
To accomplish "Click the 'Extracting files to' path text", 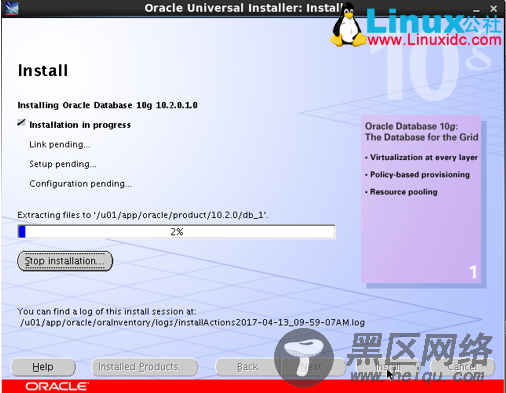I will coord(143,215).
